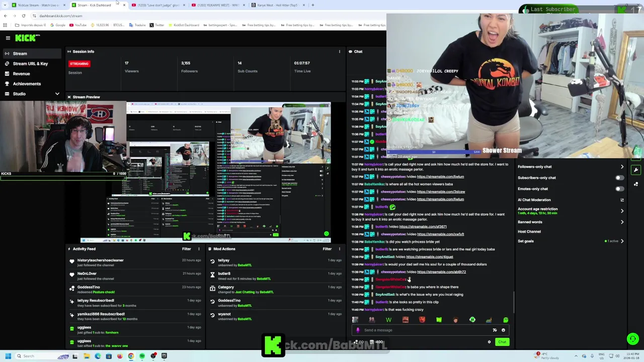Open the Windows Start menu
This screenshot has height=362, width=644.
point(8,356)
